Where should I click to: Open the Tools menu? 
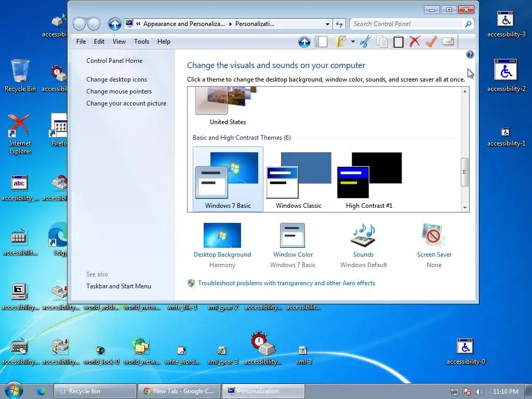point(141,42)
